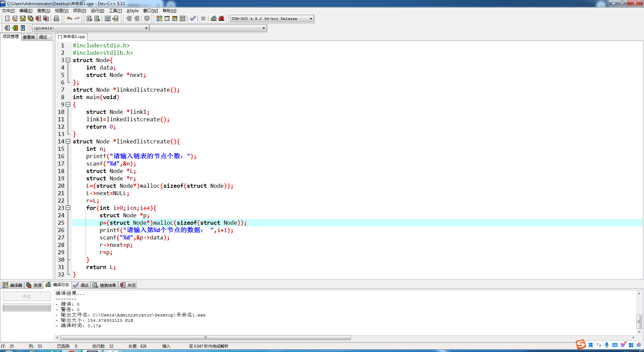Click the compile log vertical scrollbar thumb
The image size is (644, 352).
(x=639, y=322)
